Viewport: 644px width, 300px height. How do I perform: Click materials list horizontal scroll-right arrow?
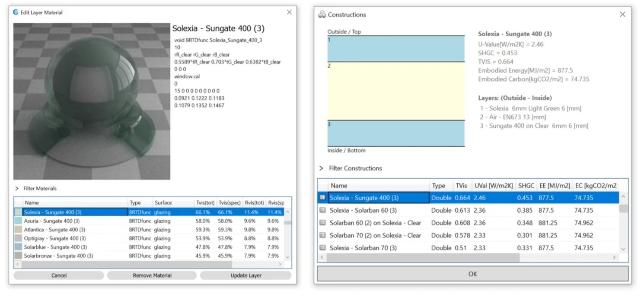click(x=280, y=264)
